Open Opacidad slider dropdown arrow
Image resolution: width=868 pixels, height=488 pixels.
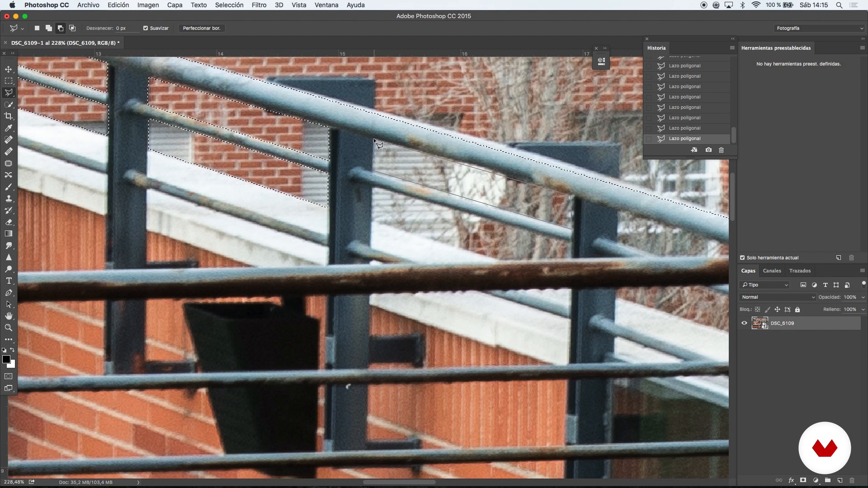click(863, 297)
